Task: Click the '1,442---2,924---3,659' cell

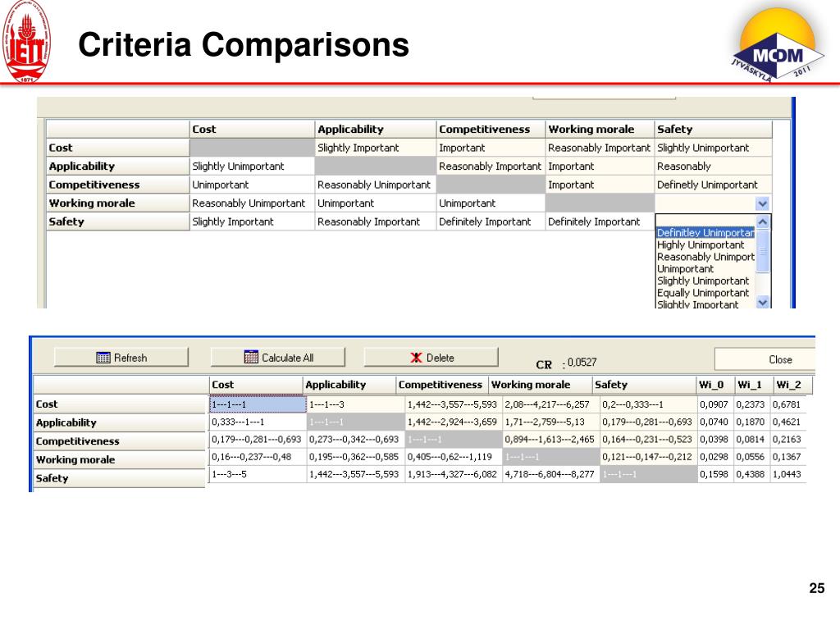Action: [x=453, y=422]
